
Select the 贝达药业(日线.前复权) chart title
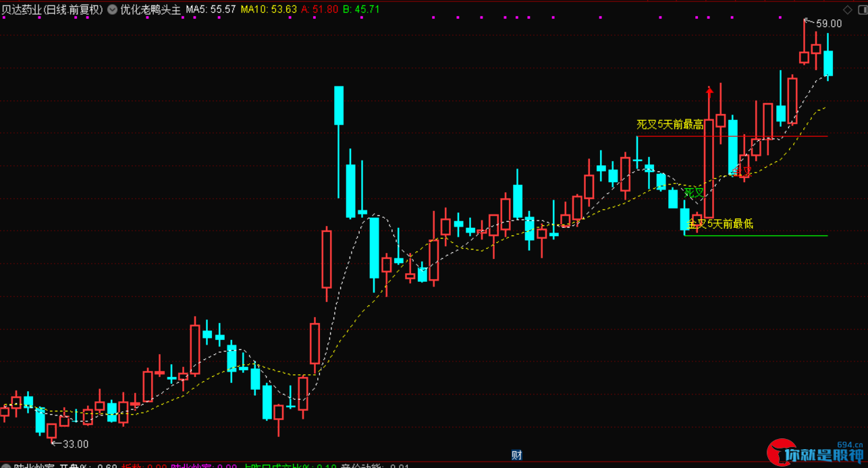point(52,9)
